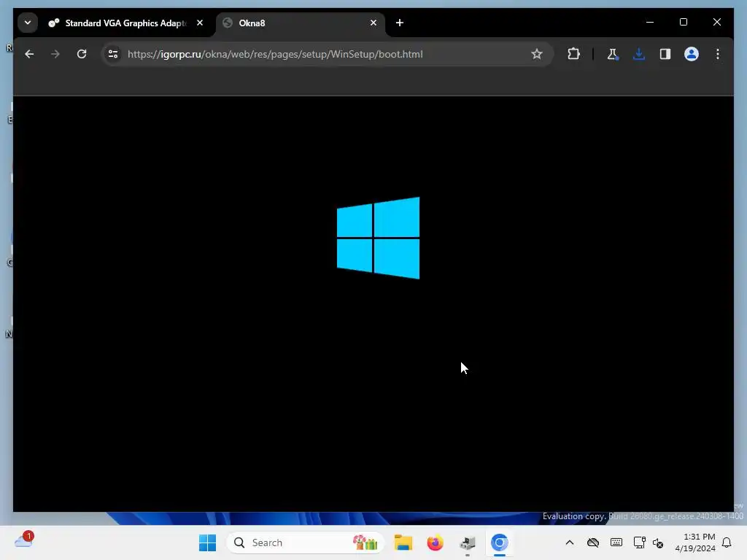Screen dimensions: 747x560
Task: Open the tab search dropdown arrow
Action: [28, 23]
